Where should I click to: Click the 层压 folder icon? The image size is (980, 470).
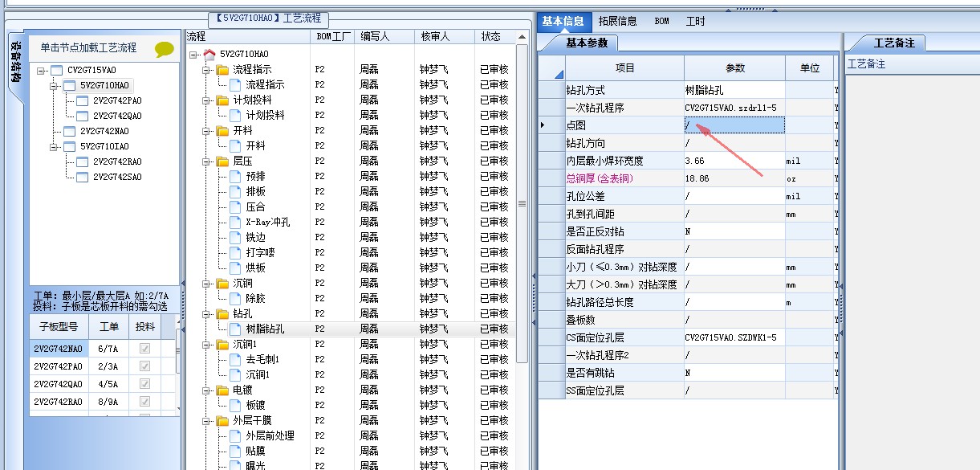click(222, 161)
